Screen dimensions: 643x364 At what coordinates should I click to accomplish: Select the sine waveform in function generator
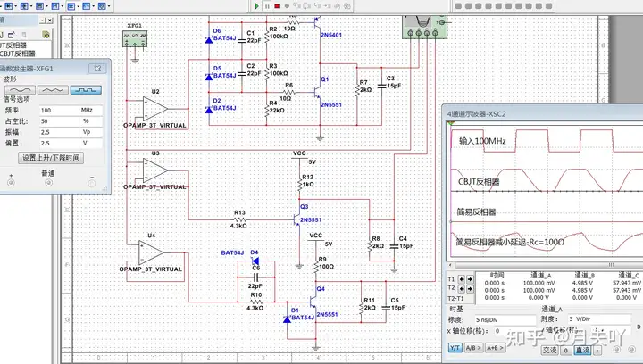point(20,90)
